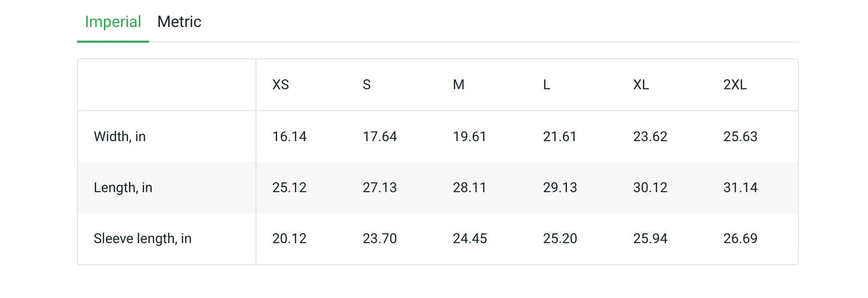Select the 16.14 width value for XS
Image resolution: width=868 pixels, height=298 pixels.
pos(289,137)
